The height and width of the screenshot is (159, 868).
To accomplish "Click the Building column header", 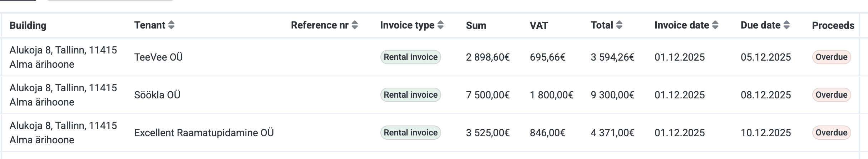I will click(28, 25).
